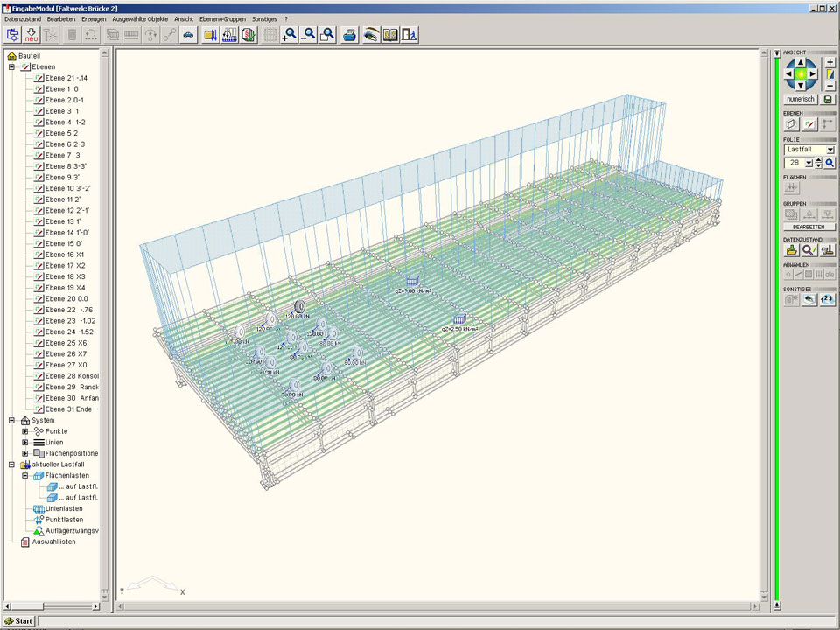Click the printer icon in toolbar

[x=349, y=35]
